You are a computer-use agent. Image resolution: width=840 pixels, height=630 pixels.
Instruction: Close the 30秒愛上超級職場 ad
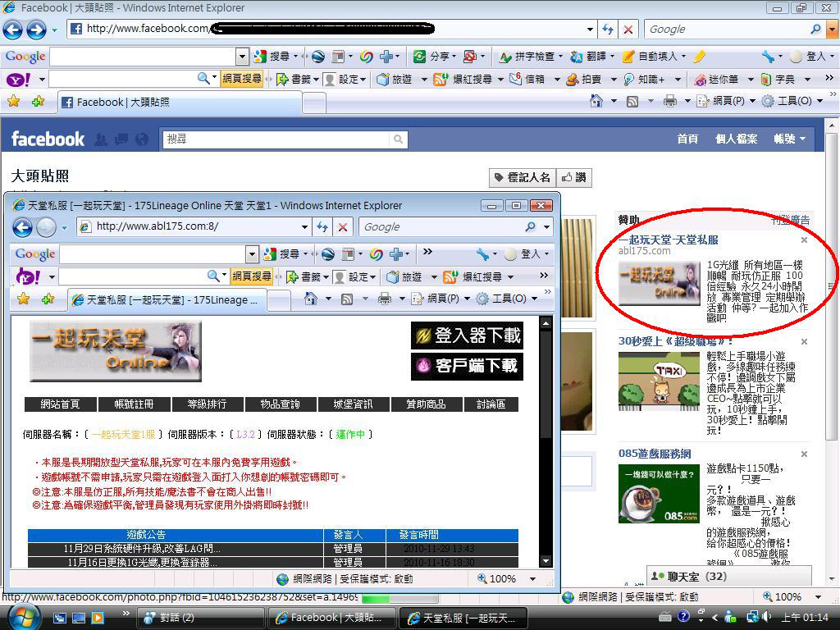point(804,341)
